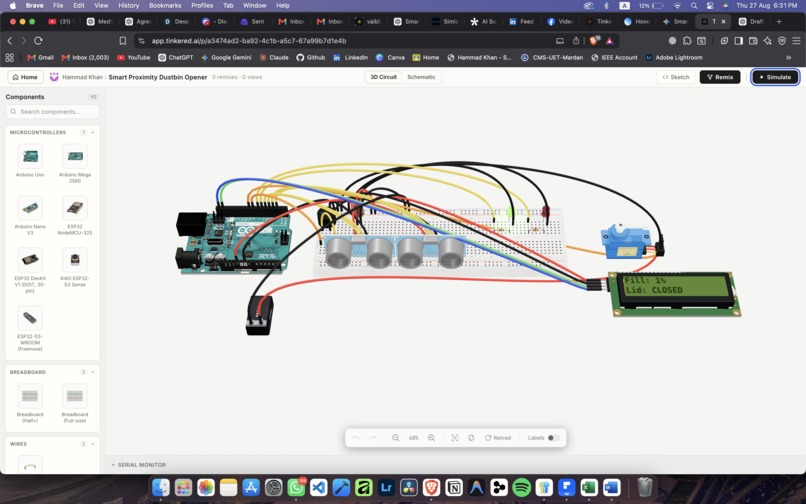Open the Window menu
This screenshot has width=806, height=504.
point(254,6)
